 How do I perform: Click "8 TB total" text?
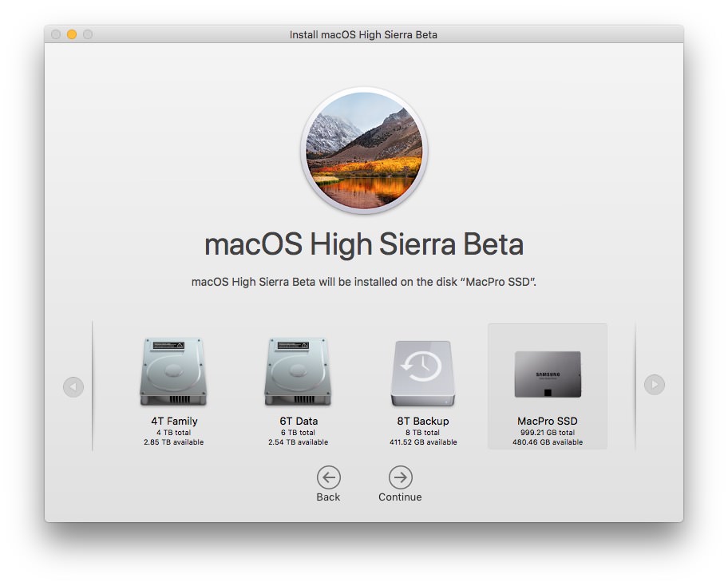422,432
